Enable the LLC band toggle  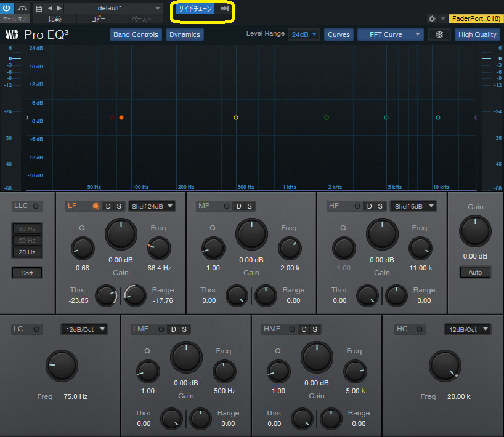pos(37,206)
